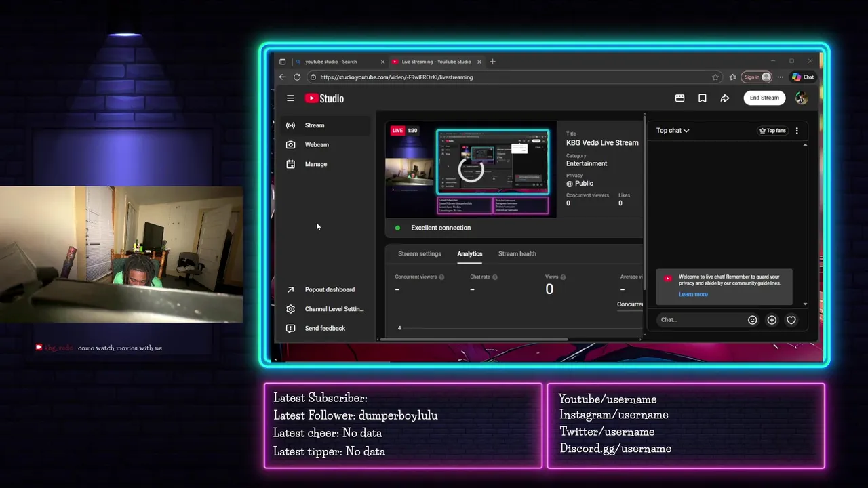Close the Live streaming tab
The height and width of the screenshot is (488, 868).
tap(479, 62)
